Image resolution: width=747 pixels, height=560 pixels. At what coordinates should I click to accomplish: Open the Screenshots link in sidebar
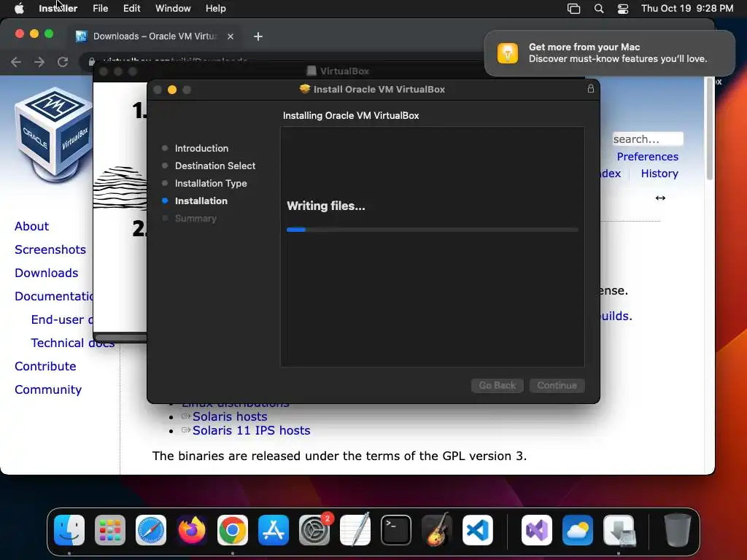[x=50, y=249]
